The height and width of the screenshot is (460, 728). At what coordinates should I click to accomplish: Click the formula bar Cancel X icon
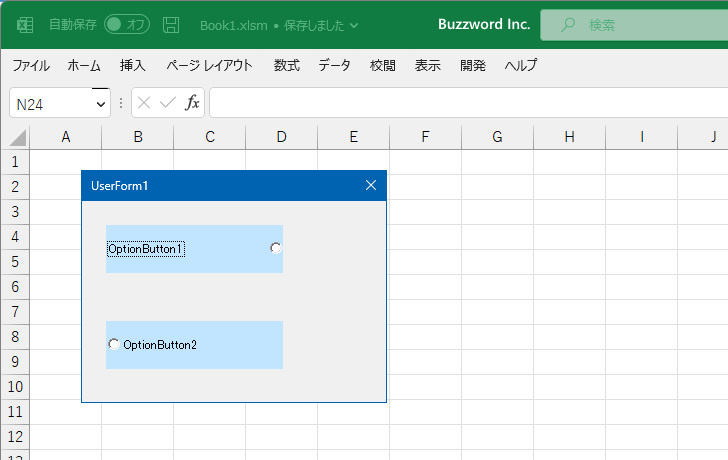click(x=144, y=103)
